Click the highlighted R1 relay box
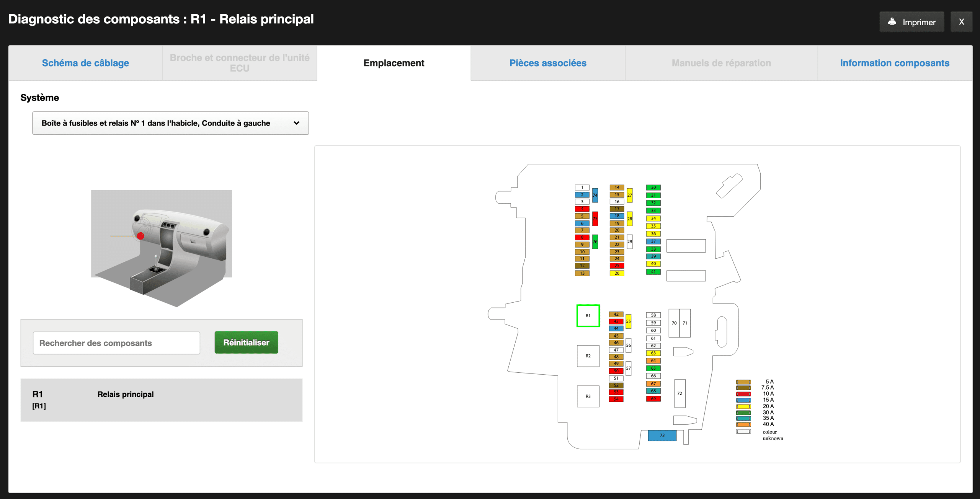This screenshot has height=499, width=980. 588,316
